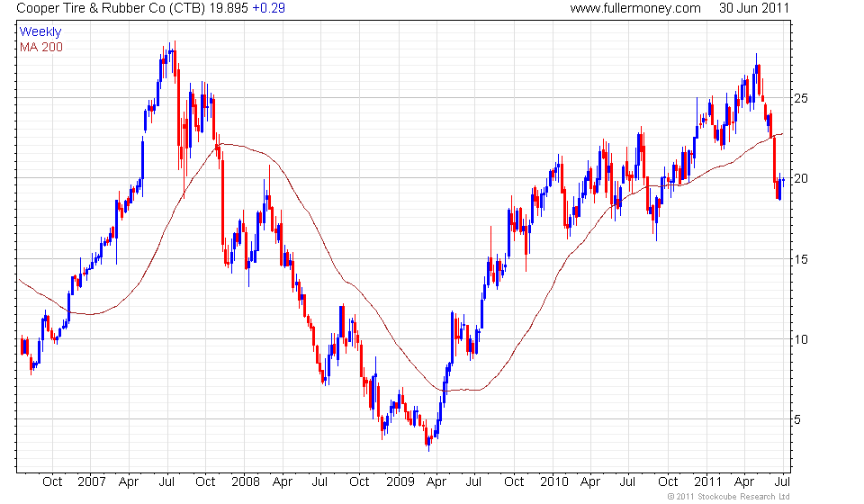Open the www.fullermoney.com link
This screenshot has height=504, width=864.
635,8
